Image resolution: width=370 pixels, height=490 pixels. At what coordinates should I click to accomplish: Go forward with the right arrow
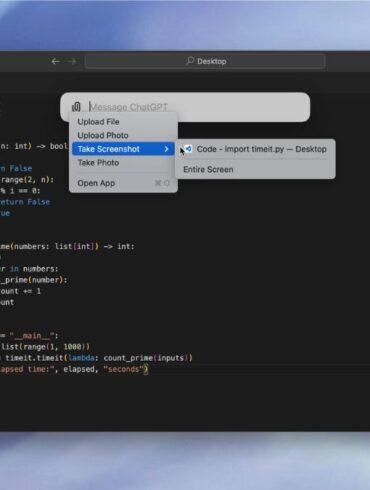tap(72, 61)
